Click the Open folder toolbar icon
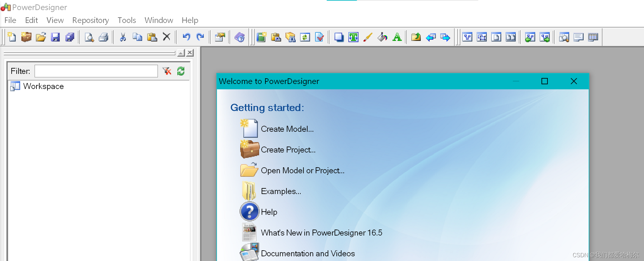This screenshot has height=261, width=644. (41, 37)
